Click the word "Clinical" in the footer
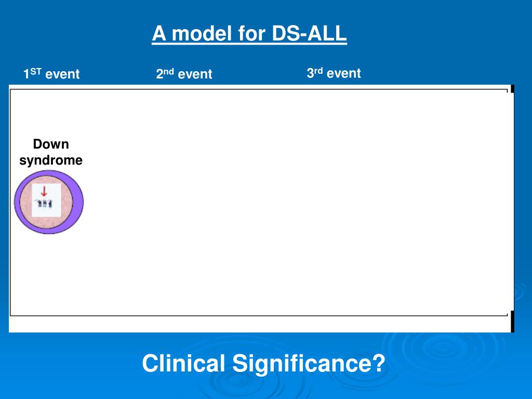This screenshot has width=532, height=399. 183,363
